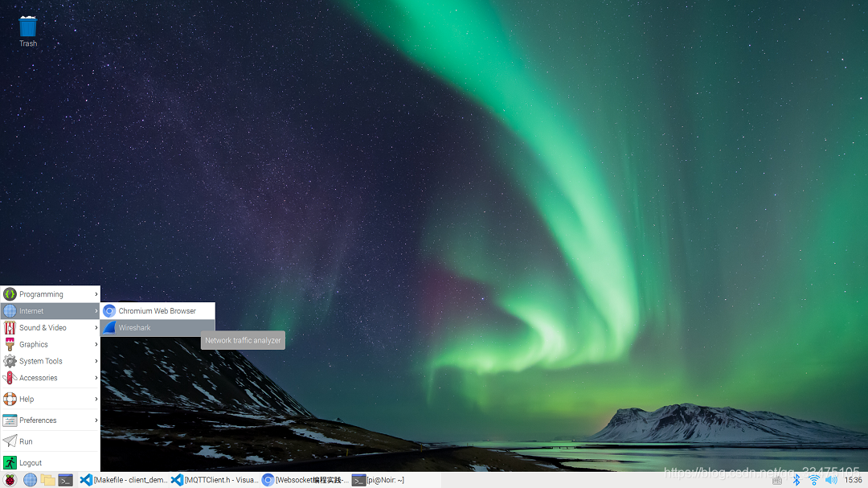
Task: Open the Bluetooth tray menu
Action: click(796, 480)
